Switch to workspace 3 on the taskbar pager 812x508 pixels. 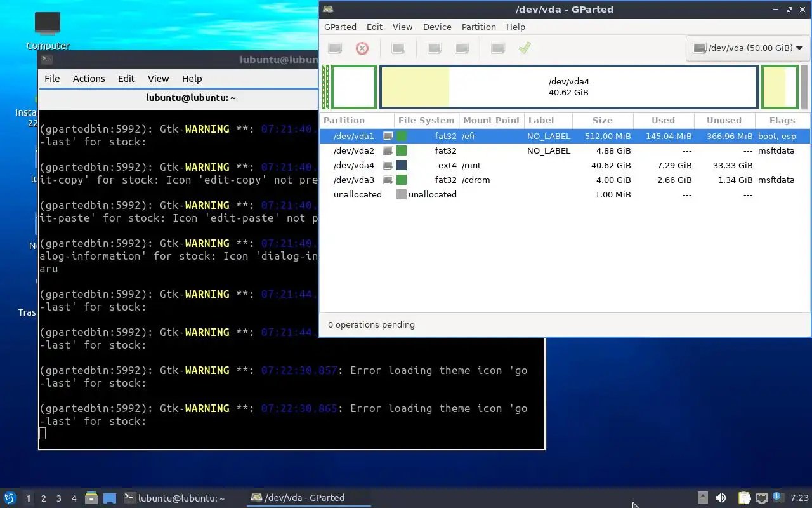point(58,498)
